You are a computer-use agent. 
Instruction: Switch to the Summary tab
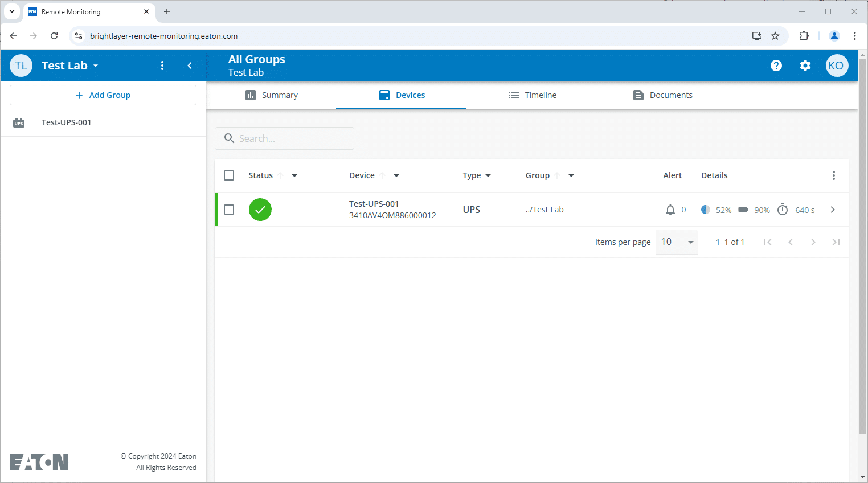271,95
